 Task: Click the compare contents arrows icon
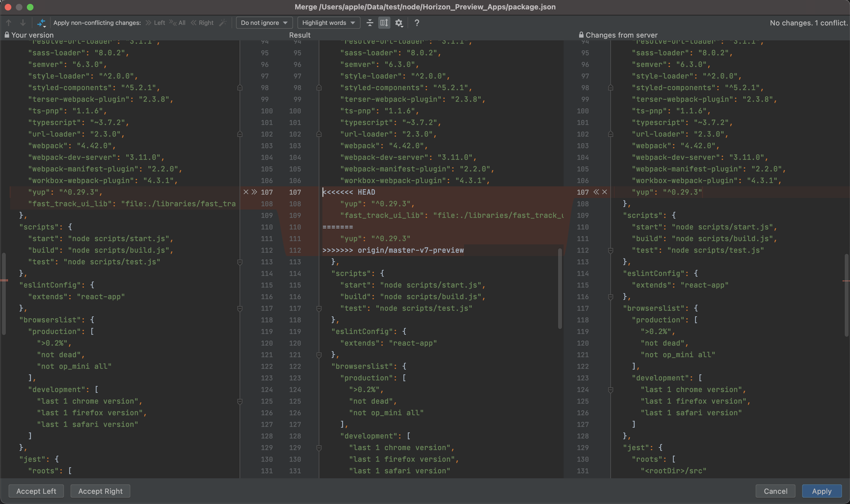[41, 23]
